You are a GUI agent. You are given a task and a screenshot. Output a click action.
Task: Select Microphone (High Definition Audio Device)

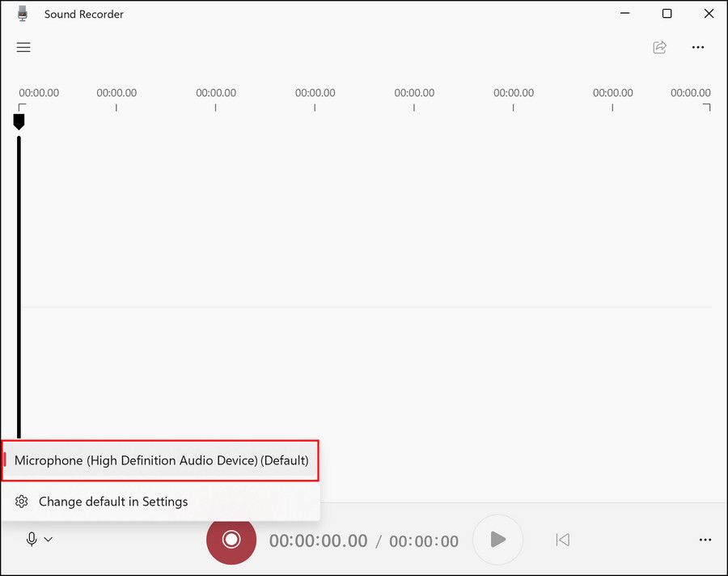pyautogui.click(x=161, y=460)
